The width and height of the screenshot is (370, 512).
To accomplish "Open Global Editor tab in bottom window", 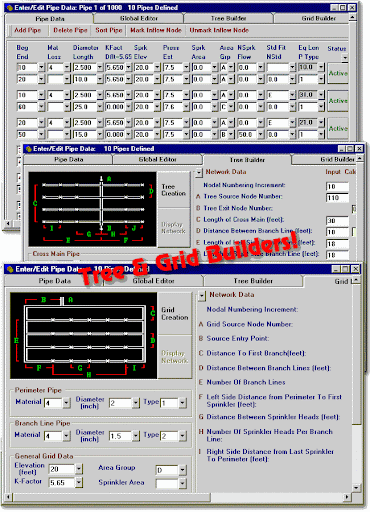I will coord(153,281).
